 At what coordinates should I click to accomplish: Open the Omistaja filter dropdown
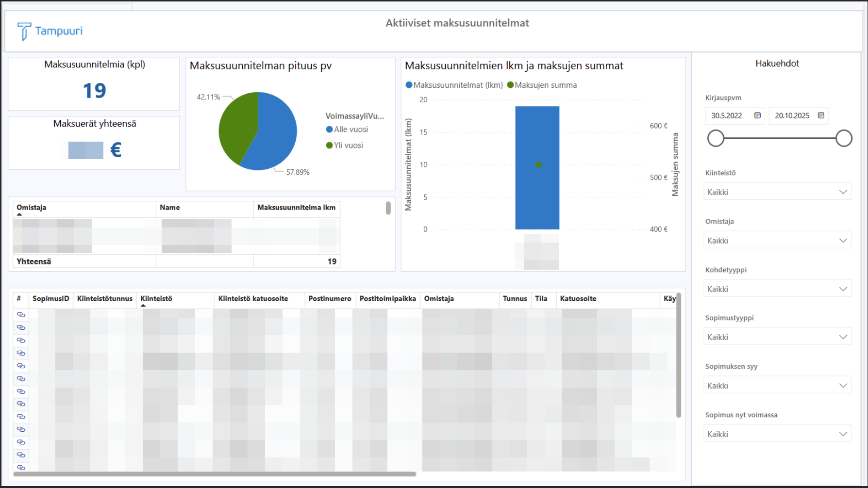pos(777,241)
